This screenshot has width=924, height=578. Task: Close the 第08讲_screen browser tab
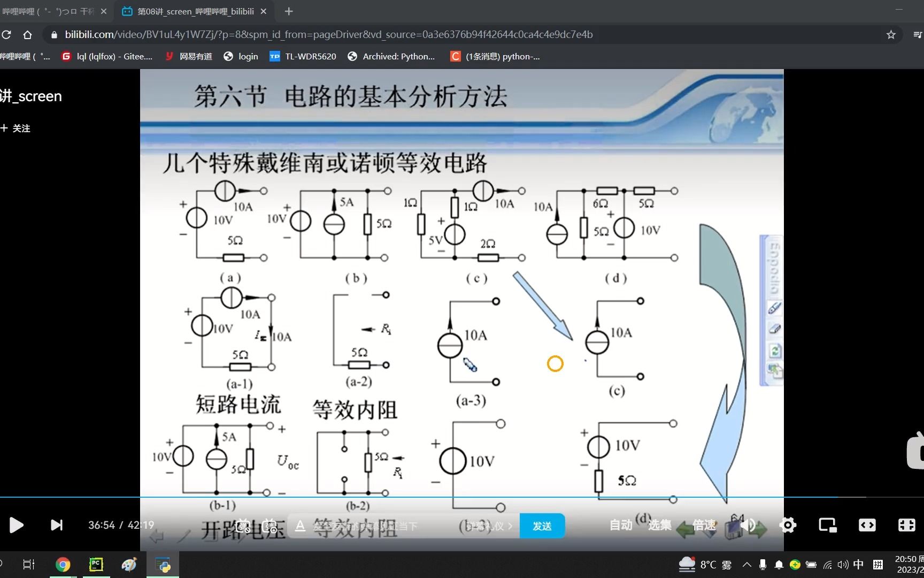coord(264,11)
